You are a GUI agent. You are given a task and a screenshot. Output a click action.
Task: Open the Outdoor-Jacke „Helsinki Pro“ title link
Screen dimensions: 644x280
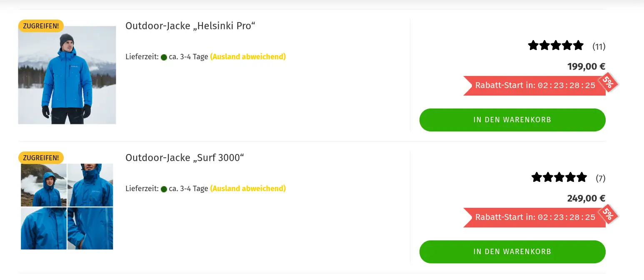[190, 26]
